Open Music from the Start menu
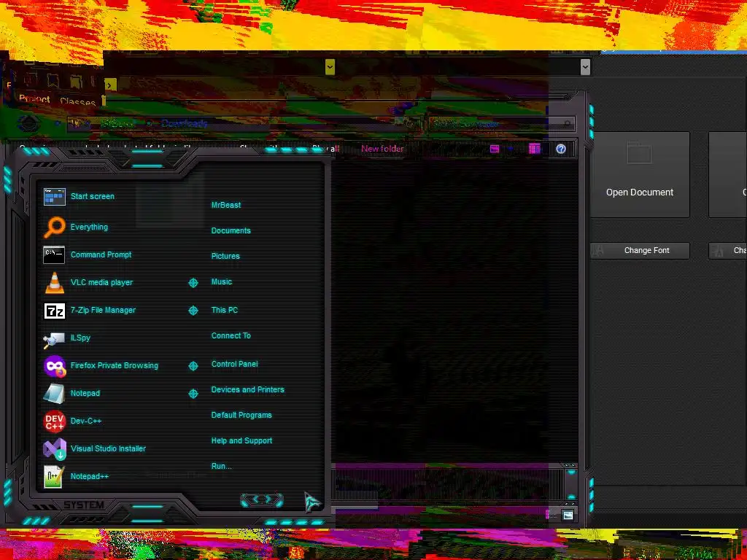 click(222, 282)
